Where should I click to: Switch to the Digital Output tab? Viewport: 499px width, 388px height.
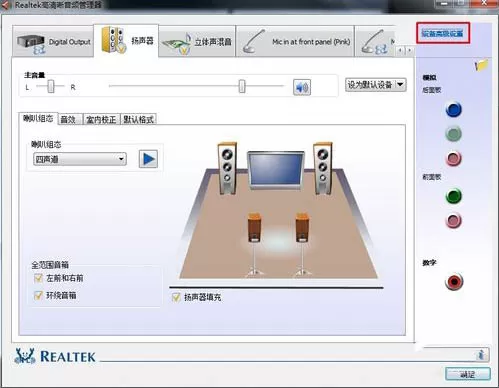(x=53, y=42)
